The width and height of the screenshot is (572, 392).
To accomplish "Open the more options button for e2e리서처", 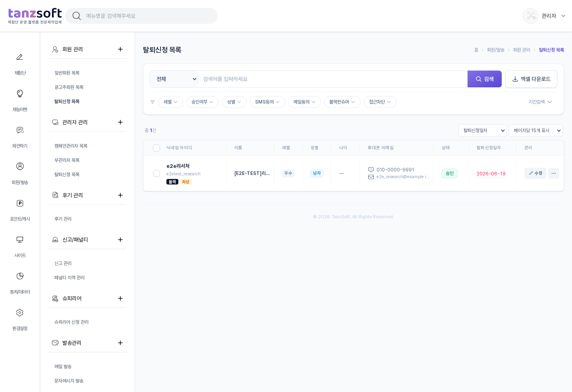I will coord(554,173).
